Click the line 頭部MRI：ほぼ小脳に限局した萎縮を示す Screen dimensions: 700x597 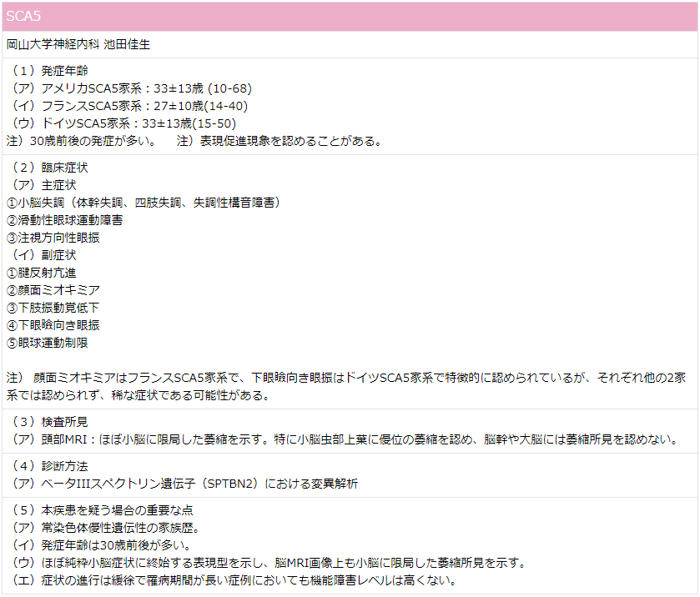tap(344, 439)
